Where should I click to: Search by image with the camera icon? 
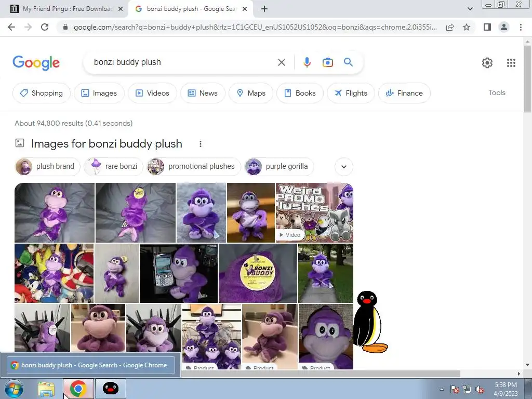click(x=327, y=62)
